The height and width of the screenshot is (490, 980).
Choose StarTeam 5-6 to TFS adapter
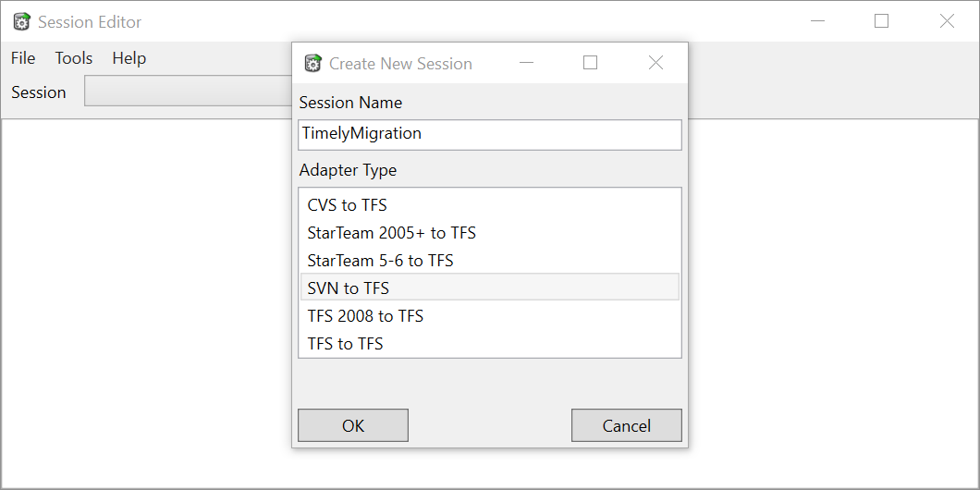pos(490,260)
